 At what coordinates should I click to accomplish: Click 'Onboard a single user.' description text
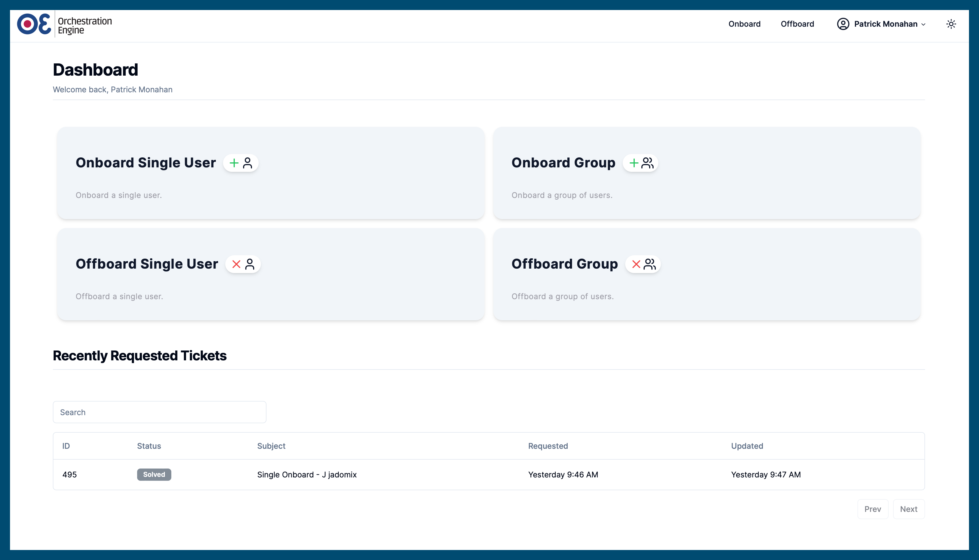pos(118,195)
